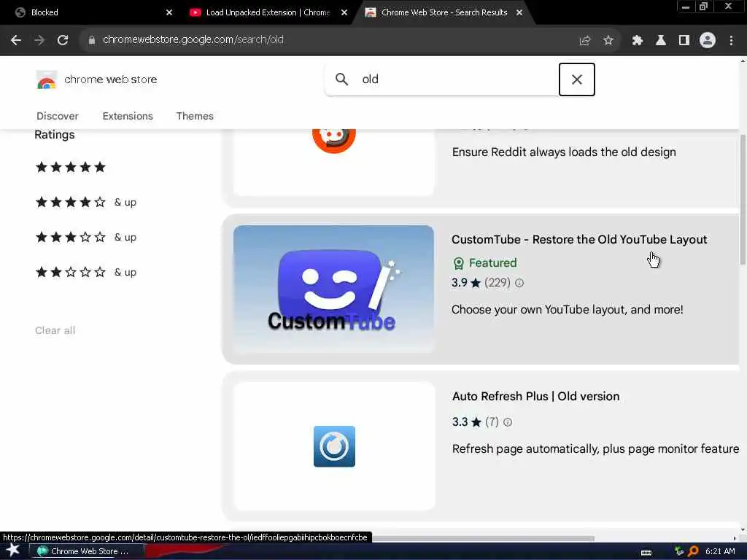Click 'Ensure Reddit always loads the old design'
Image resolution: width=747 pixels, height=560 pixels.
point(564,152)
